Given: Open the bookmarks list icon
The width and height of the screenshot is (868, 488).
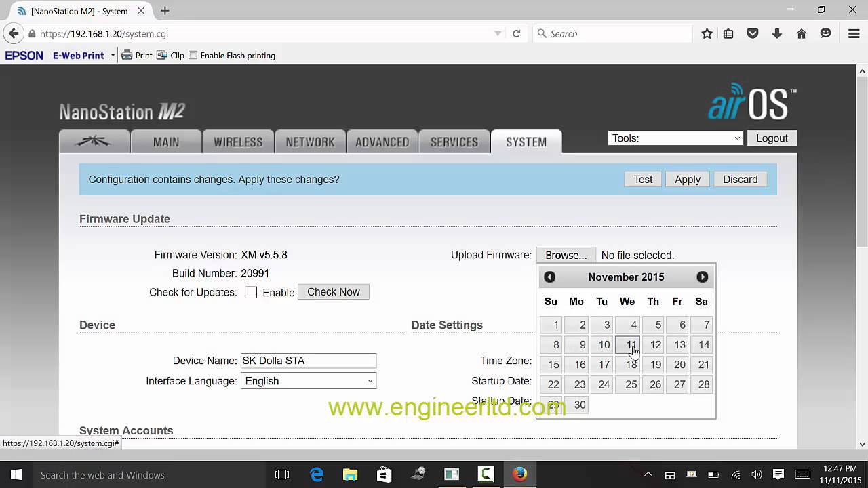Looking at the screenshot, I should [x=728, y=33].
